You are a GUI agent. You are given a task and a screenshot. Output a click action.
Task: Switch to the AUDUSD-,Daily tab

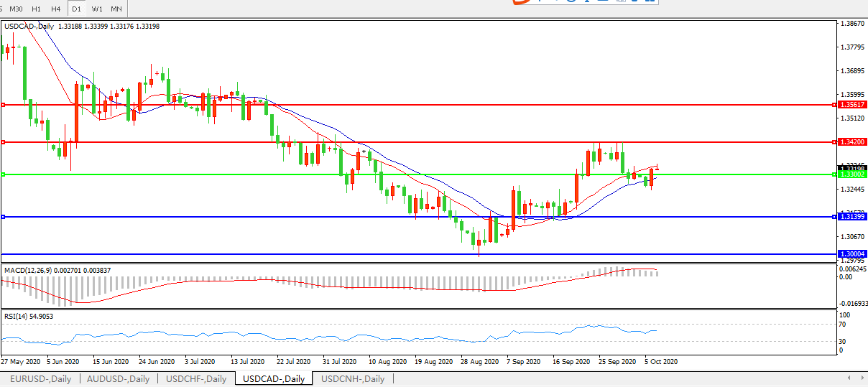click(119, 379)
